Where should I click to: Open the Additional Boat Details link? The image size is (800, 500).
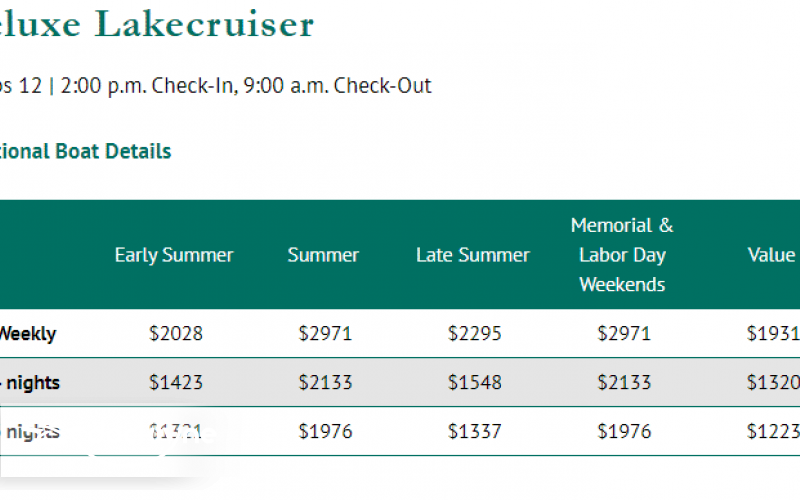coord(85,152)
